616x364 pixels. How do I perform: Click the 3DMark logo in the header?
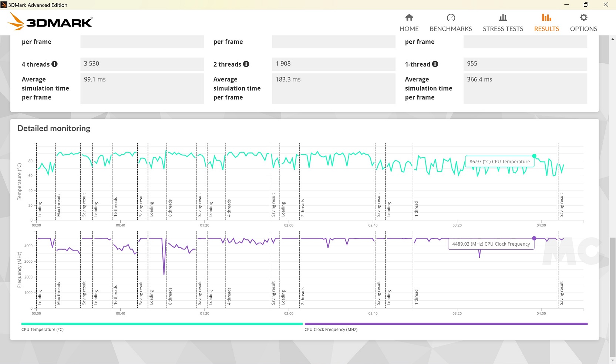click(50, 22)
